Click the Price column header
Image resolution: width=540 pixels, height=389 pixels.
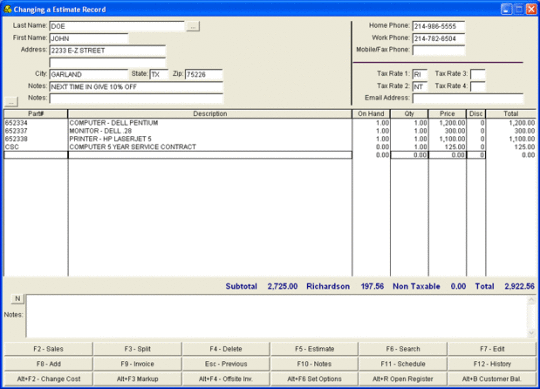(x=447, y=114)
